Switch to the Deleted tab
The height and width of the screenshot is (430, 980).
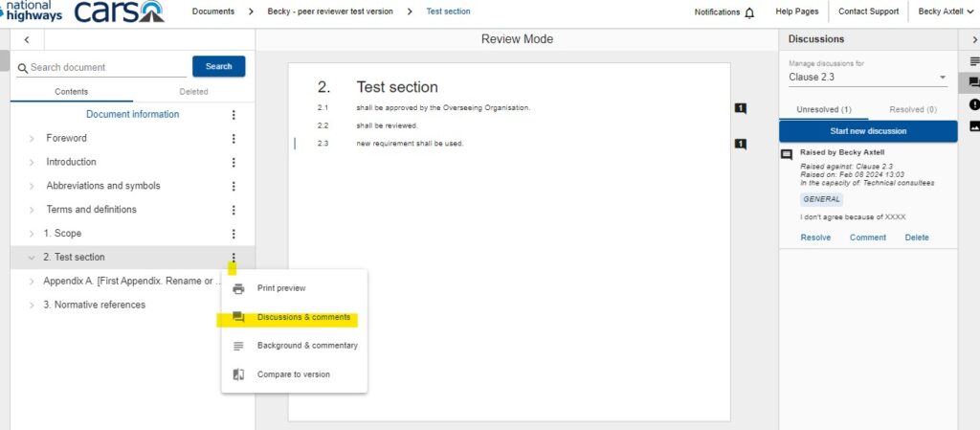(193, 92)
